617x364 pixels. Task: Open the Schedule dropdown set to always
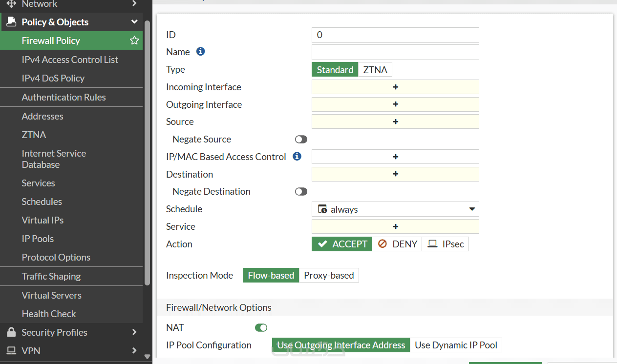[x=395, y=209]
